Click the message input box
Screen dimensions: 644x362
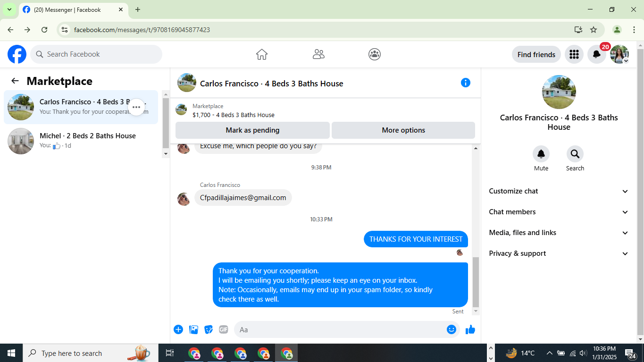[348, 329]
